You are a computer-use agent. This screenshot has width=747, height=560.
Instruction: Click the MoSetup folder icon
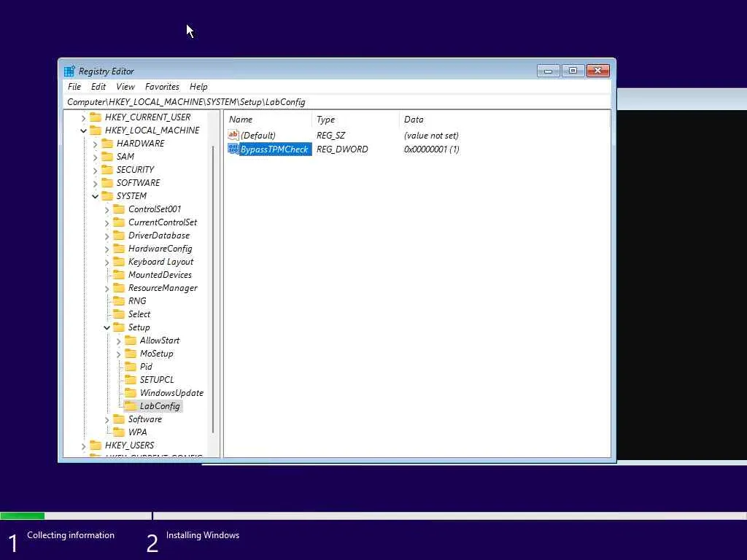pyautogui.click(x=131, y=354)
